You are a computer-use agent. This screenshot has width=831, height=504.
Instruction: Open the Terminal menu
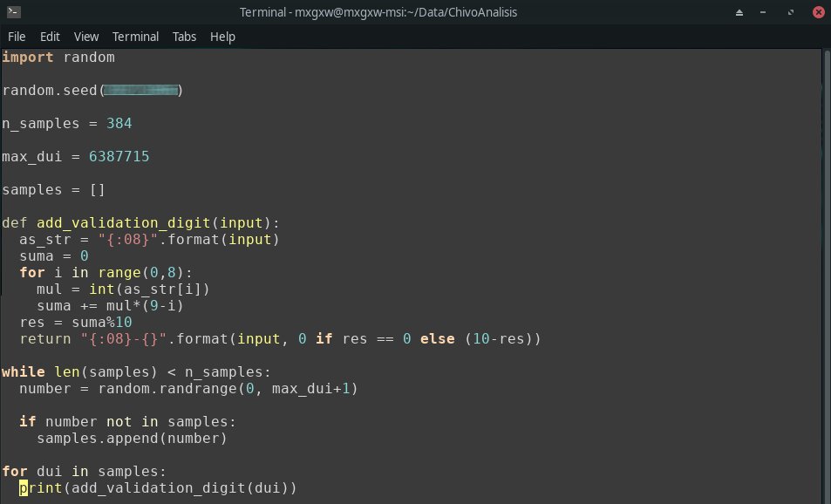click(x=135, y=37)
